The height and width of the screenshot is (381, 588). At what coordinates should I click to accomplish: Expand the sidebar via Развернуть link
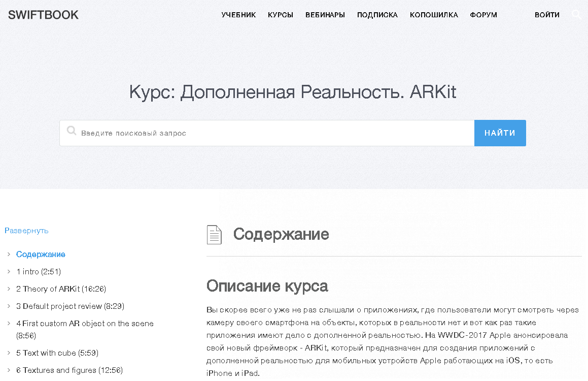26,230
